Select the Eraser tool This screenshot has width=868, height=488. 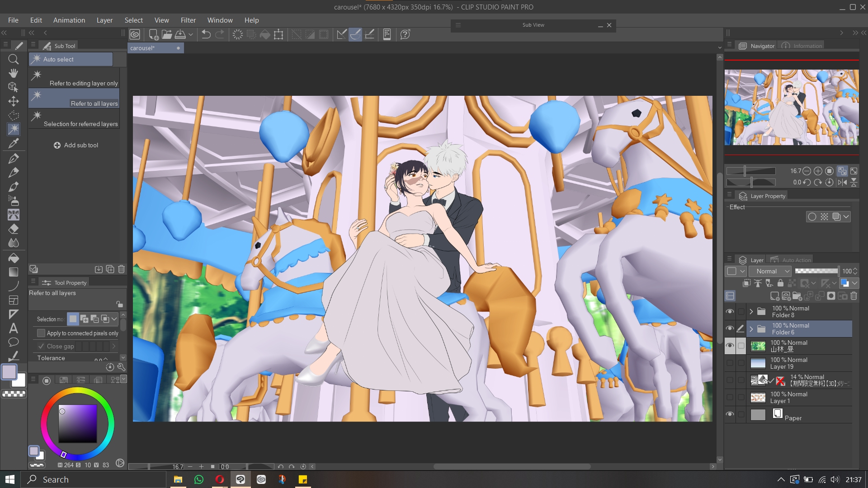[x=14, y=229]
